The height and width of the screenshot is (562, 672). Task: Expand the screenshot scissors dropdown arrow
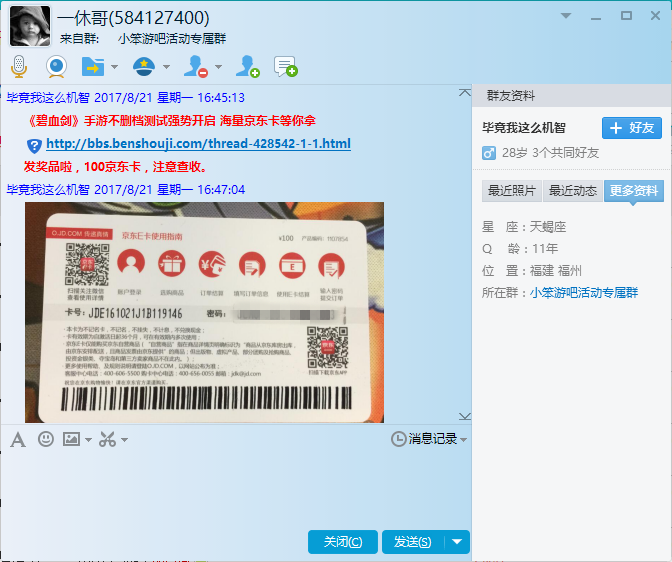pos(124,439)
